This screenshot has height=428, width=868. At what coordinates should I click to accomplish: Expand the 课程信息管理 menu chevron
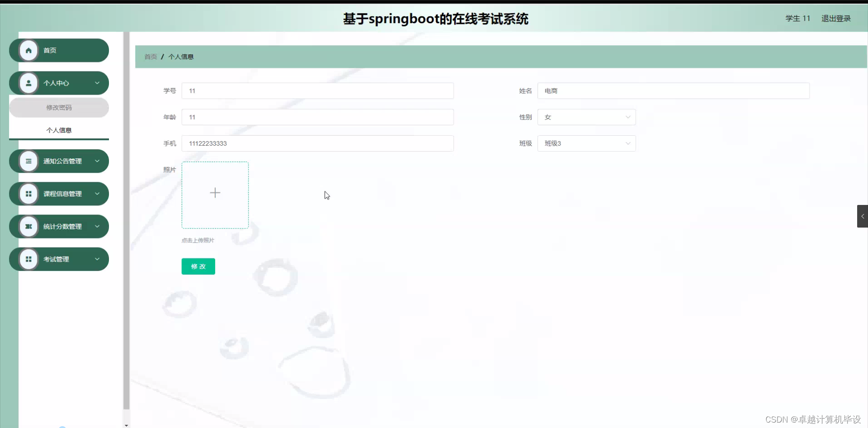tap(97, 194)
